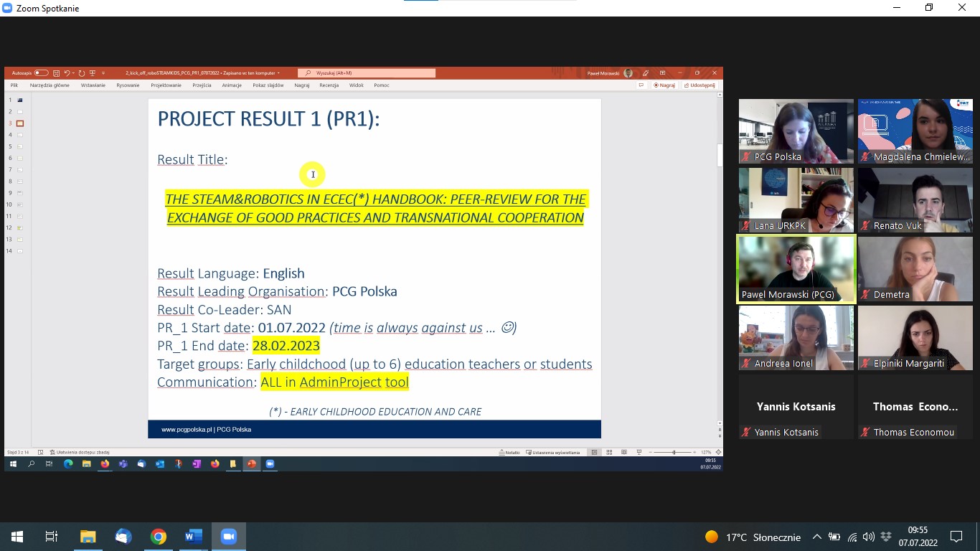Toggle the Autozapis switch in PowerPoint
Image resolution: width=980 pixels, height=551 pixels.
pyautogui.click(x=41, y=73)
